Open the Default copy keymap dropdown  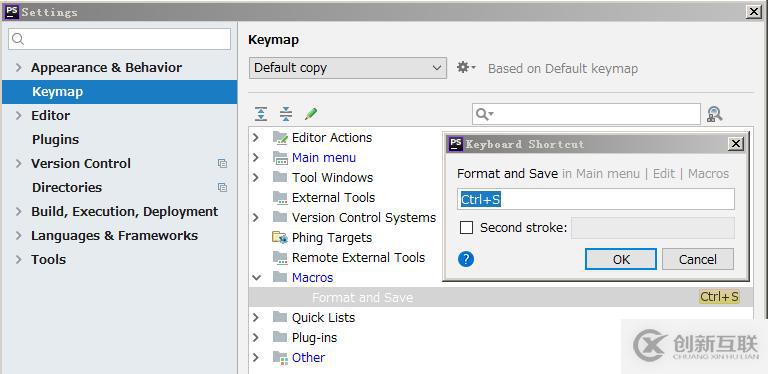tap(348, 68)
